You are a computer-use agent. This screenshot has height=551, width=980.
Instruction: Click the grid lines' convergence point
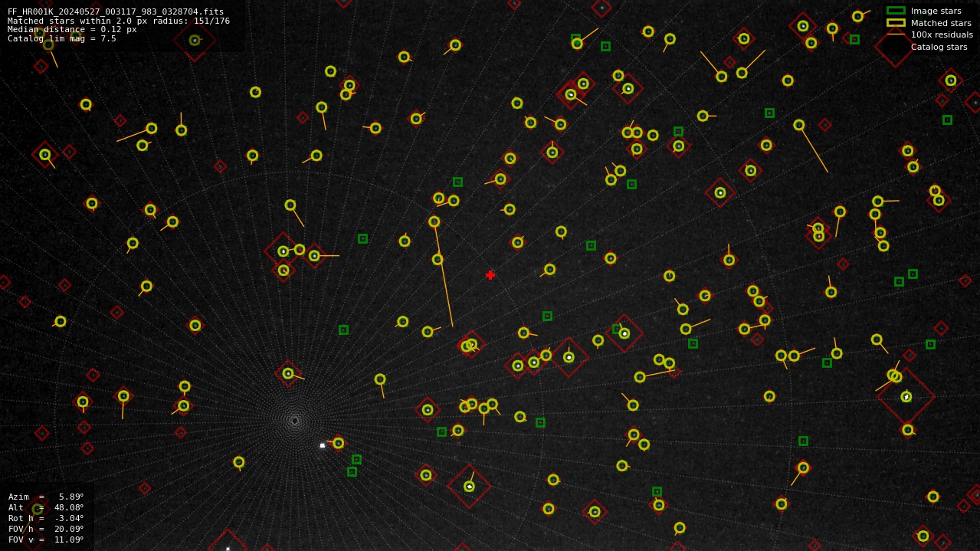coord(294,420)
